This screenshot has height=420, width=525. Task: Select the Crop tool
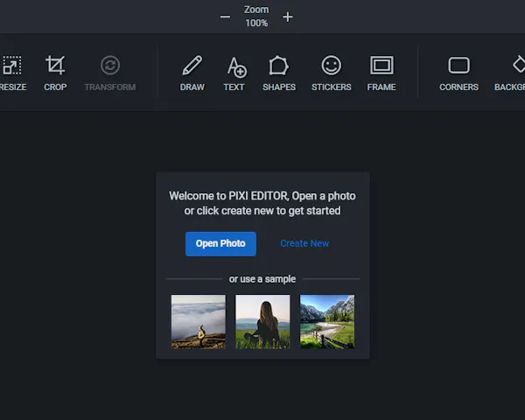tap(55, 73)
